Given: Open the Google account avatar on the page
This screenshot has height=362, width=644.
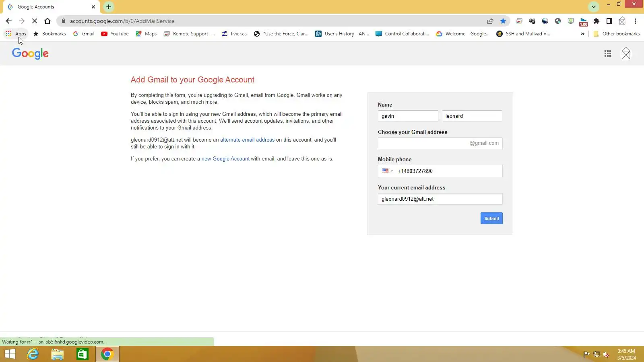Looking at the screenshot, I should click(x=626, y=53).
